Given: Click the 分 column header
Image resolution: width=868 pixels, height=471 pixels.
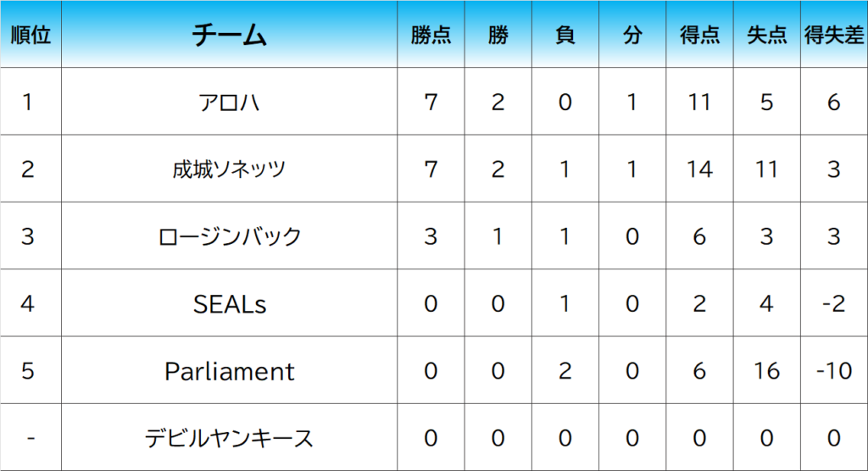Looking at the screenshot, I should [632, 35].
